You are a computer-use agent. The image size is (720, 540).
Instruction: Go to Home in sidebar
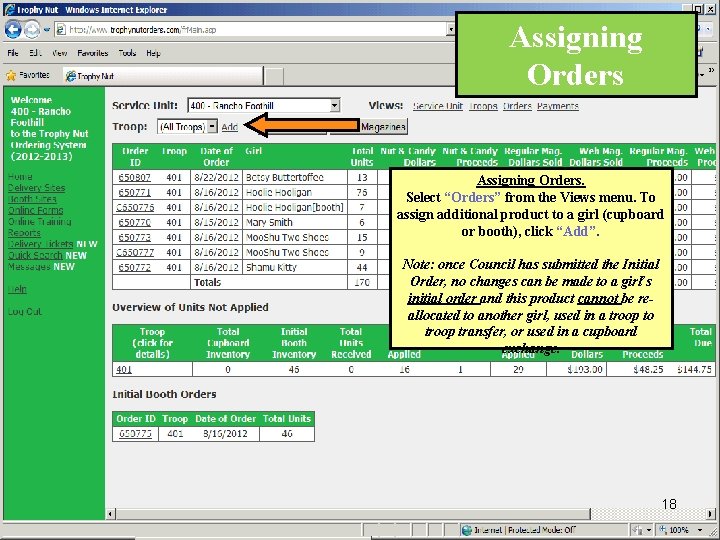click(x=20, y=177)
